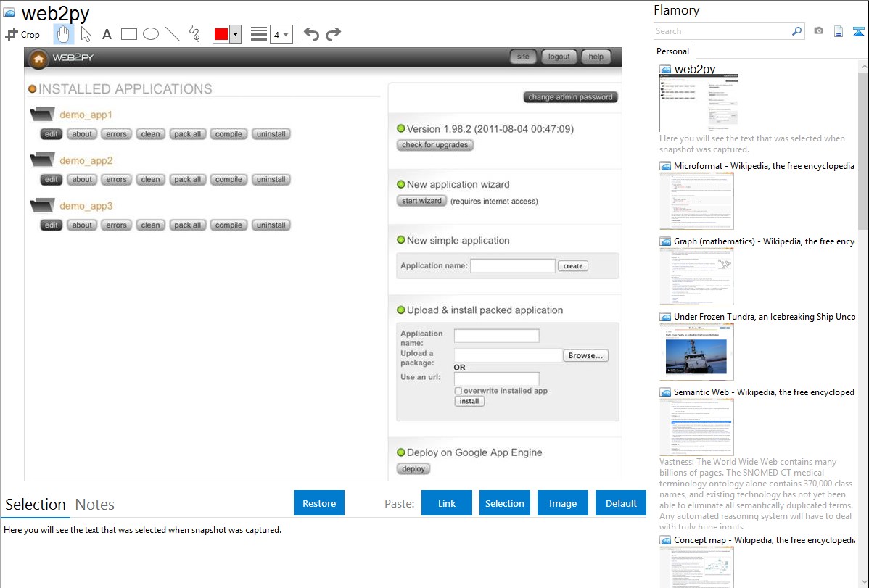Image resolution: width=869 pixels, height=588 pixels.
Task: Switch to the Selection tab
Action: 36,505
